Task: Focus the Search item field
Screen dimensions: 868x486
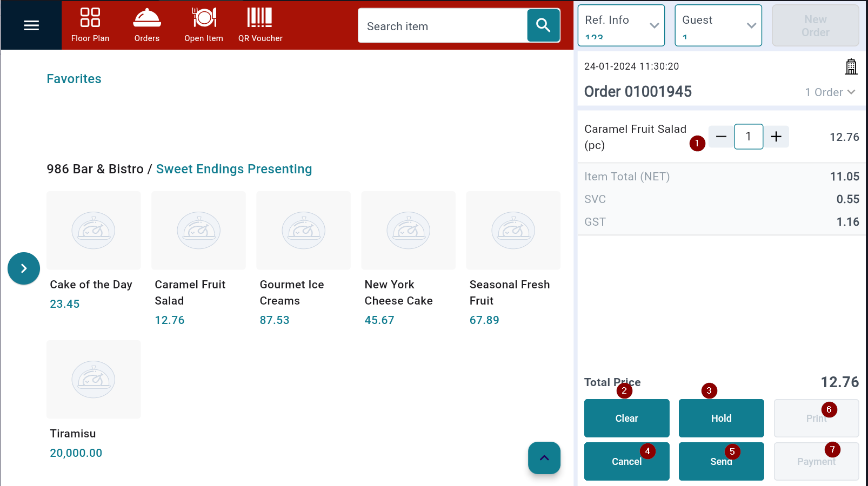Action: [x=442, y=26]
